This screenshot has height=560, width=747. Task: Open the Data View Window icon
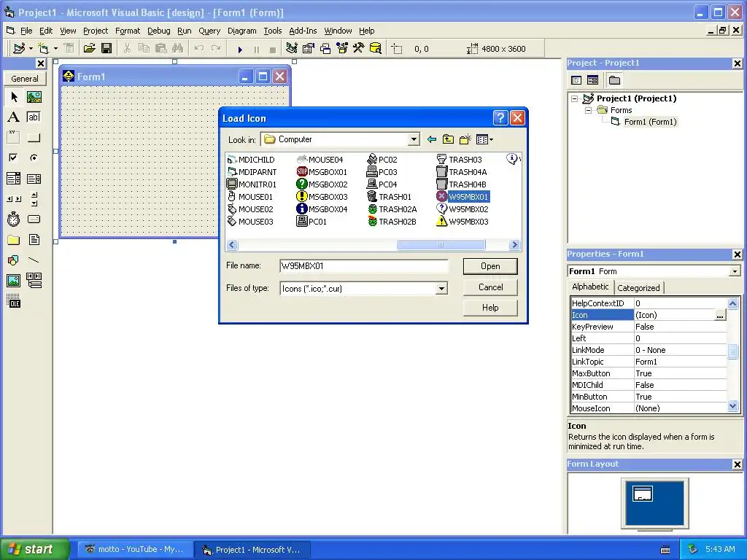pos(376,49)
